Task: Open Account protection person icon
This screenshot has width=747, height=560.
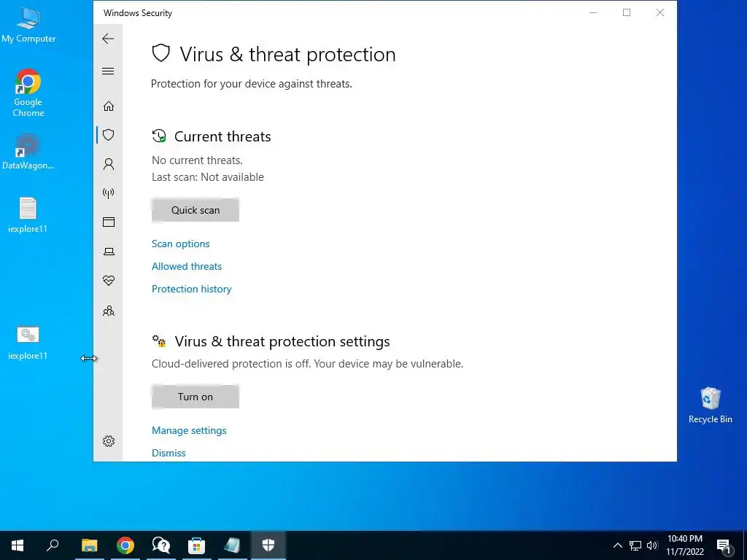Action: 109,164
